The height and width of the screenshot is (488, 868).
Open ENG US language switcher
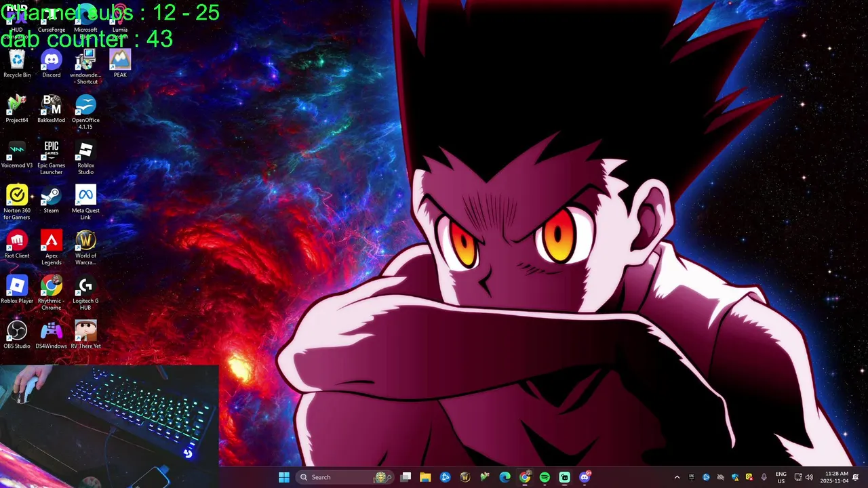pos(781,477)
